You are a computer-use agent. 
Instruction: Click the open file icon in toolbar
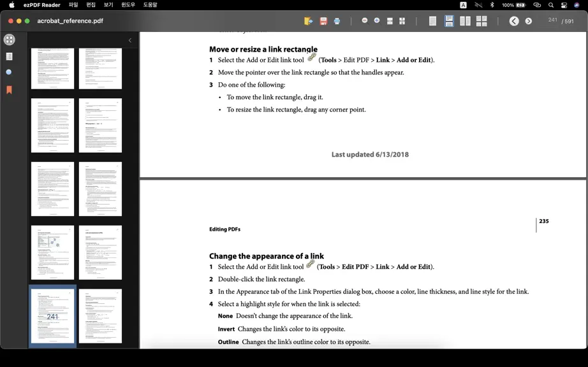[x=308, y=21]
